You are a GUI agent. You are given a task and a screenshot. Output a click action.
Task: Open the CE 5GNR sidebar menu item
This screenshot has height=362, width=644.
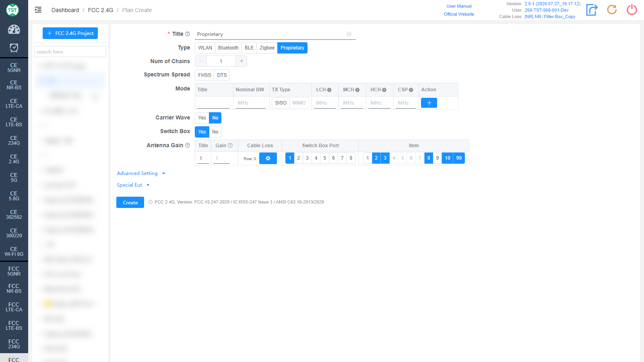tap(14, 68)
